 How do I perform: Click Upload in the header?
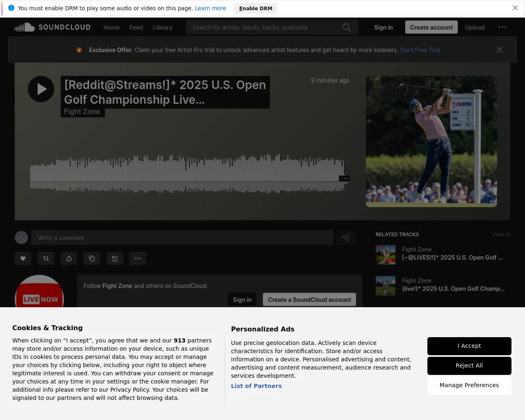[475, 27]
